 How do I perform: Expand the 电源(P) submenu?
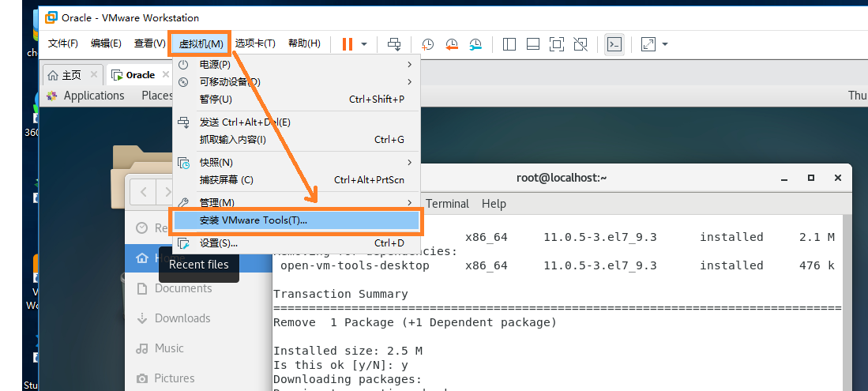point(297,64)
